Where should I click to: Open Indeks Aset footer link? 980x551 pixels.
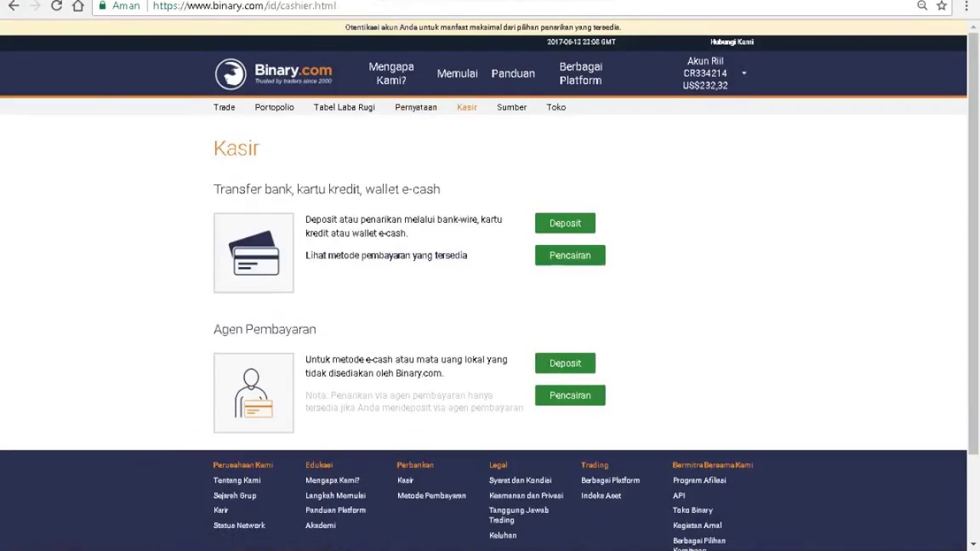pos(601,496)
